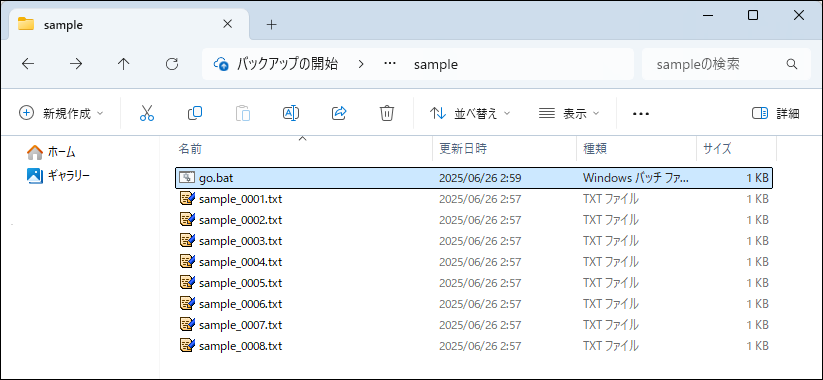Click the sample_0007.txt file icon
This screenshot has height=380, width=823.
187,324
